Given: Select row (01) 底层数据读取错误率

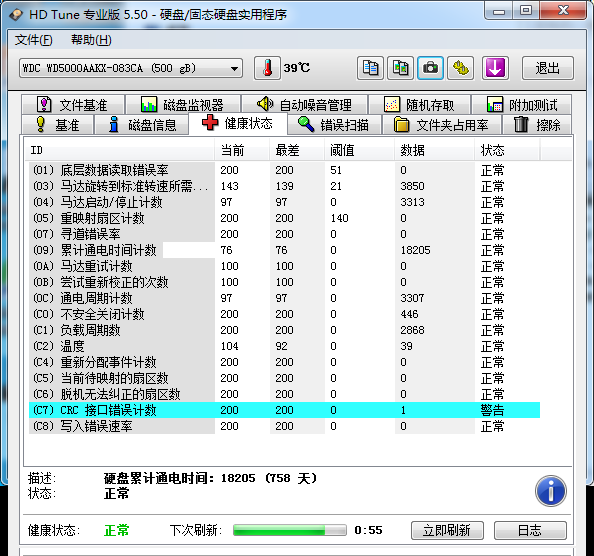Looking at the screenshot, I should (x=284, y=170).
